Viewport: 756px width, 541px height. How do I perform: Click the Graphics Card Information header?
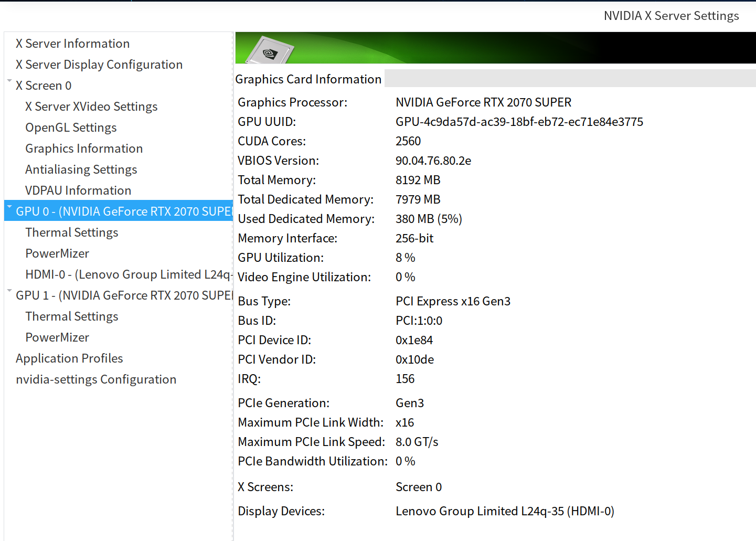click(x=308, y=79)
